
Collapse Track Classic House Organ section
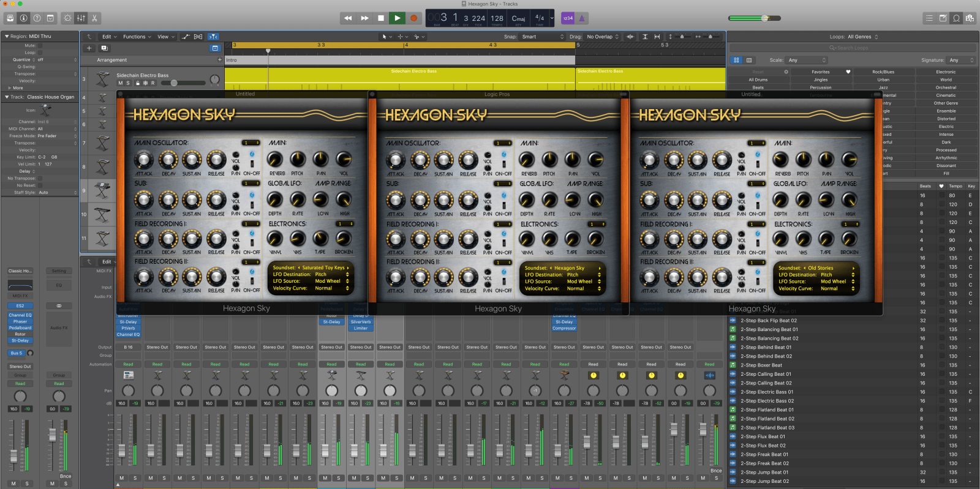click(7, 97)
